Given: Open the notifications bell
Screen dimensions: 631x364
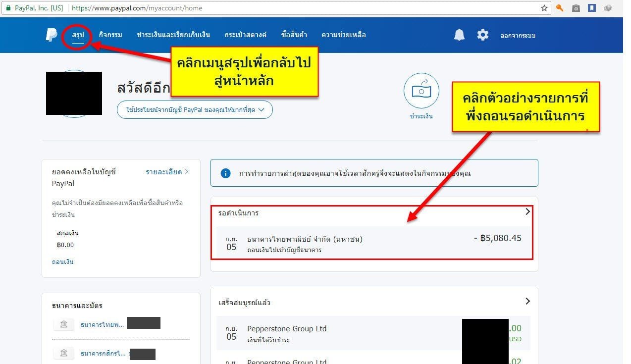Looking at the screenshot, I should pos(460,35).
